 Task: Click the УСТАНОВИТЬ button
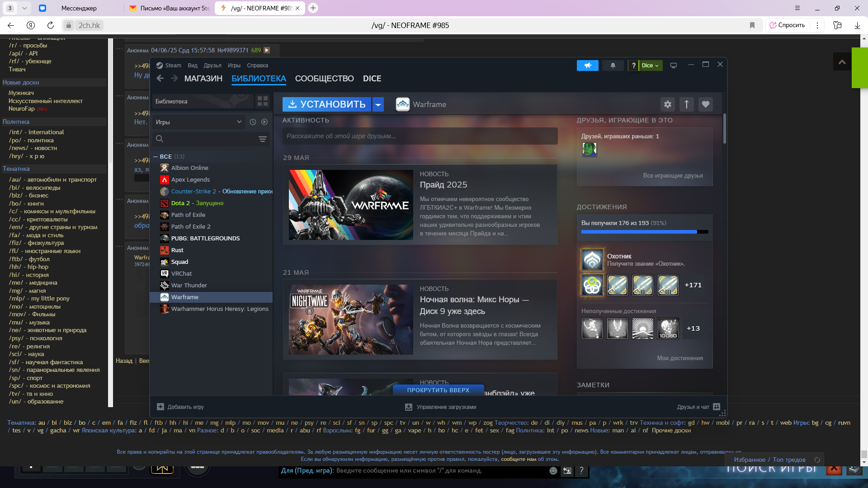pyautogui.click(x=327, y=104)
